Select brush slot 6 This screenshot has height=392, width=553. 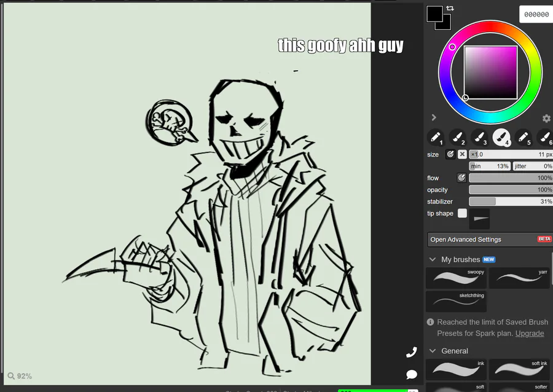[x=545, y=137]
